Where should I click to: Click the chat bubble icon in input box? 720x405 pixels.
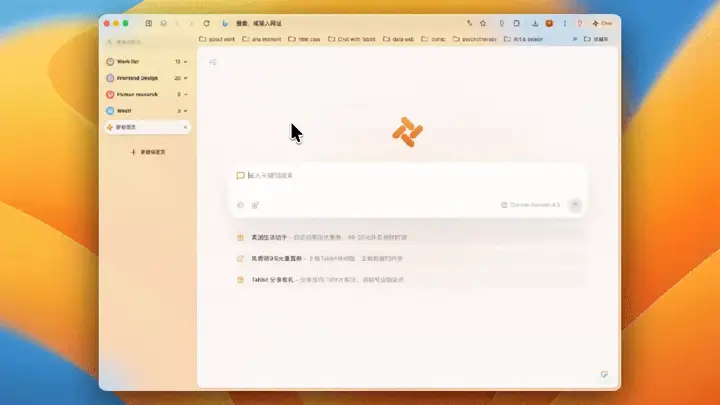click(x=240, y=176)
